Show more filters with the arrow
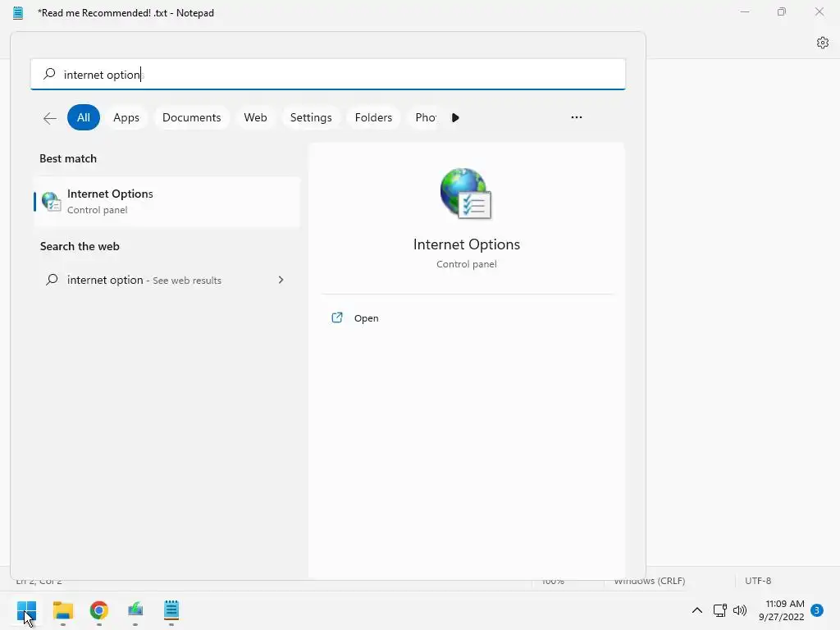Image resolution: width=840 pixels, height=630 pixels. click(x=455, y=118)
